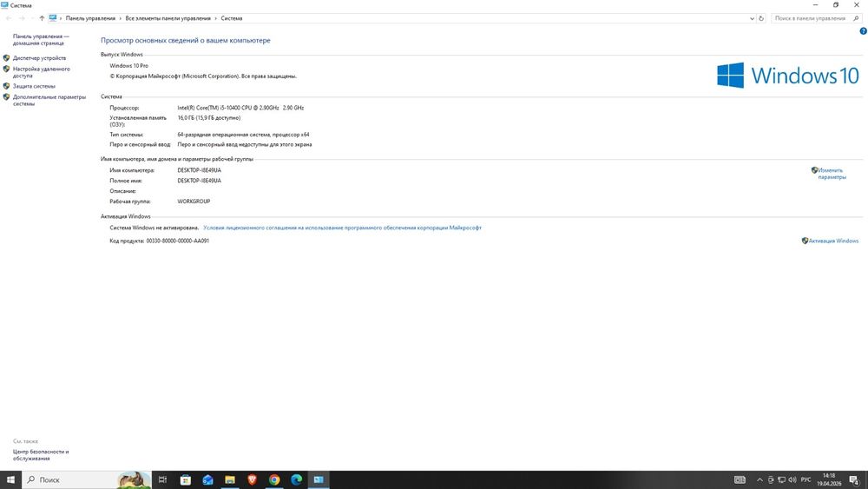
Task: Open the touch keyboard tray icon
Action: [740, 479]
